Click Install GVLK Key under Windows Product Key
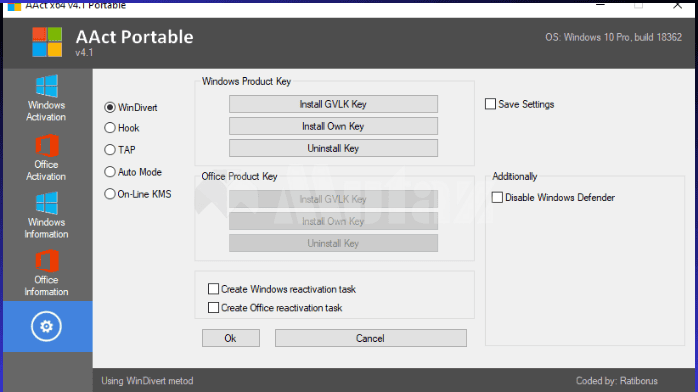698x392 pixels. click(333, 104)
